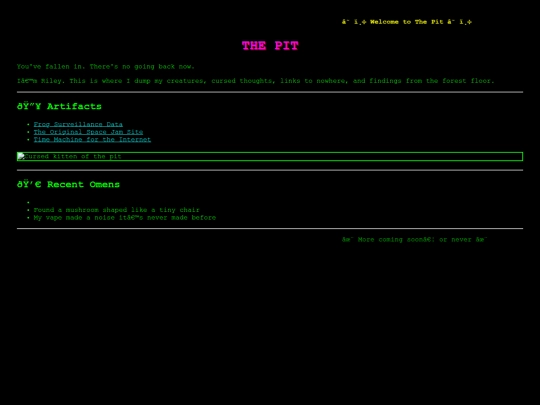This screenshot has width=540, height=405.
Task: Click the intro paragraph mentioning Miley
Action: click(256, 81)
